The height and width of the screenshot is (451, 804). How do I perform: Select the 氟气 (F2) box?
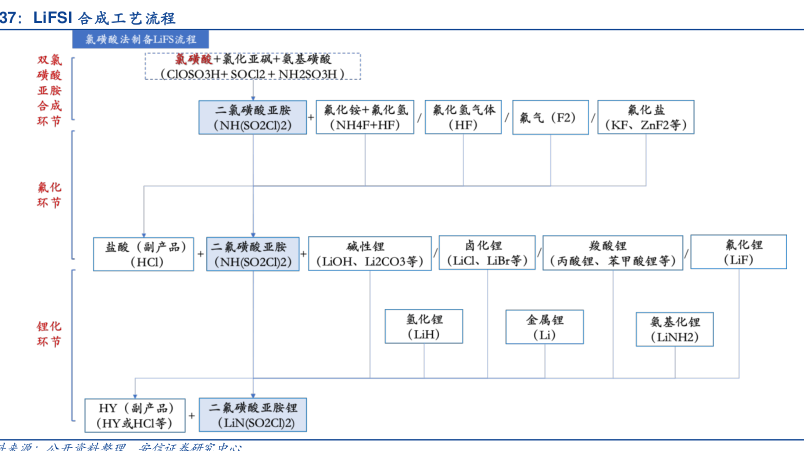click(x=549, y=117)
